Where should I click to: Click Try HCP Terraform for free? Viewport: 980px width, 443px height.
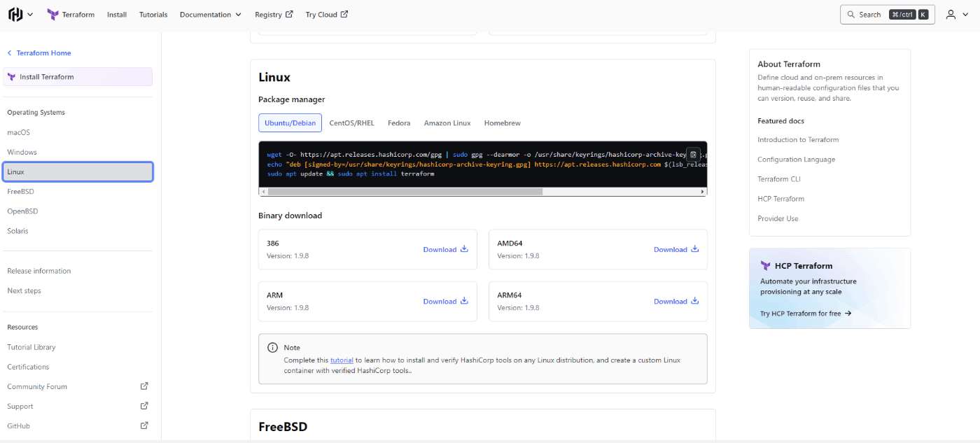(x=806, y=314)
